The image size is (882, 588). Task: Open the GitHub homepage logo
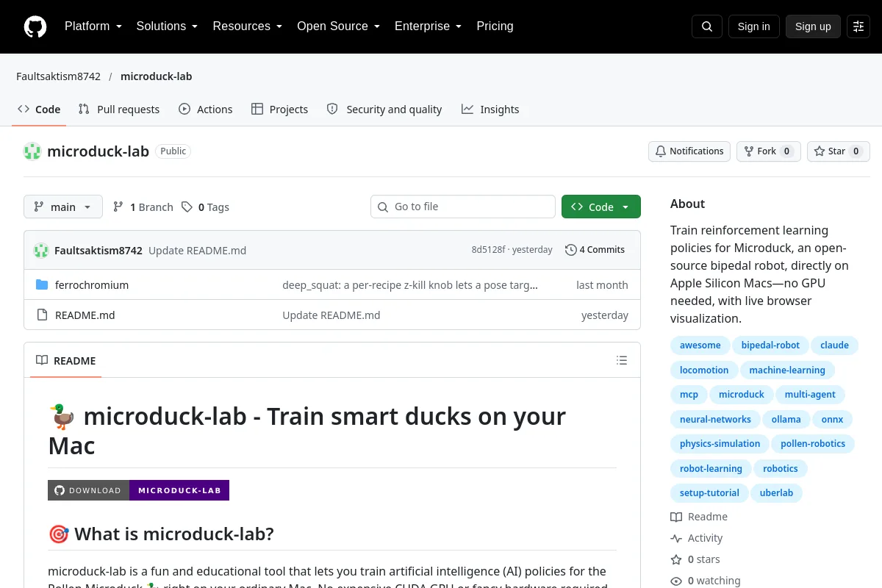pyautogui.click(x=35, y=26)
